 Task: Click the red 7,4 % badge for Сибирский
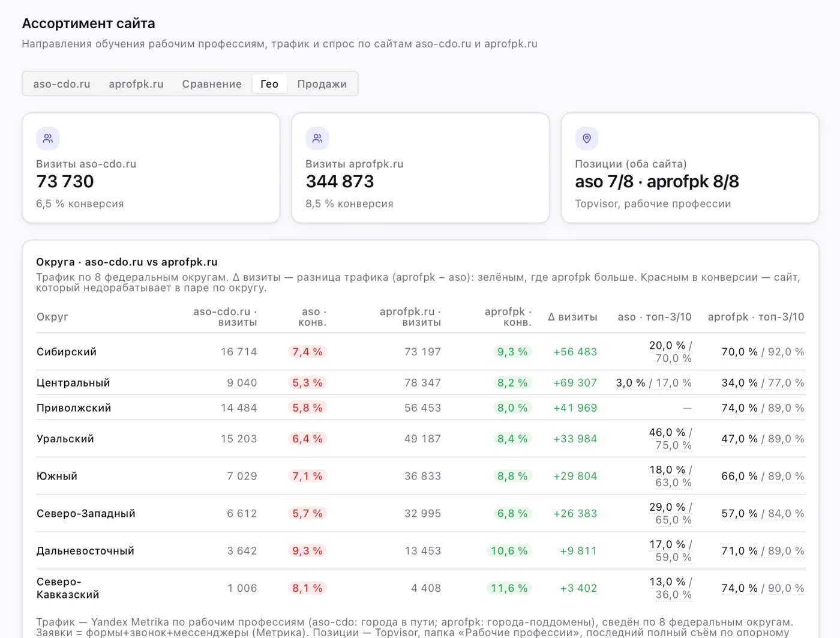pos(308,352)
